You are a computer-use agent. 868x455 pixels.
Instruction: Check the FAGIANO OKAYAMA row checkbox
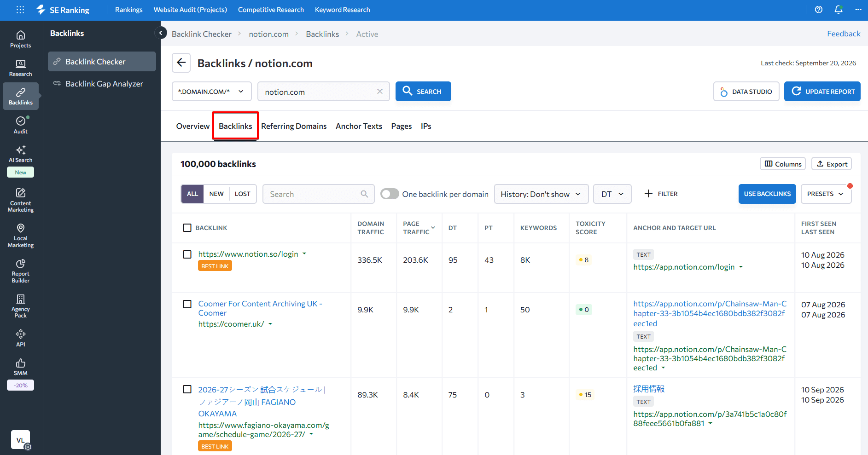coord(187,389)
